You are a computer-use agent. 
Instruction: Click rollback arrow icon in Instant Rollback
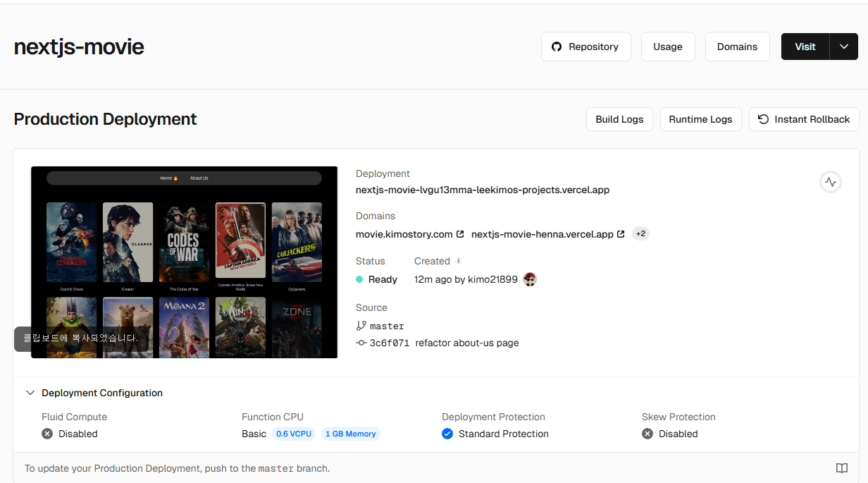(763, 119)
